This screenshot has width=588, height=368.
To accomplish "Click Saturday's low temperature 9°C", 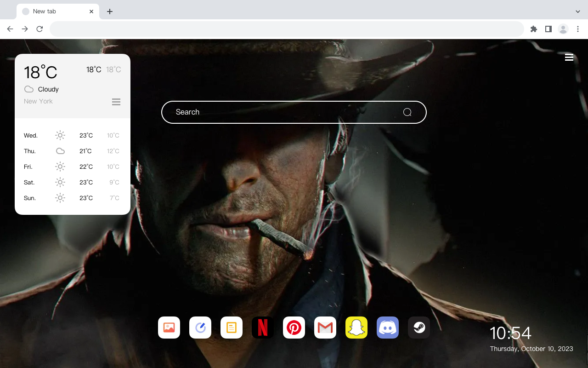I will pos(114,183).
